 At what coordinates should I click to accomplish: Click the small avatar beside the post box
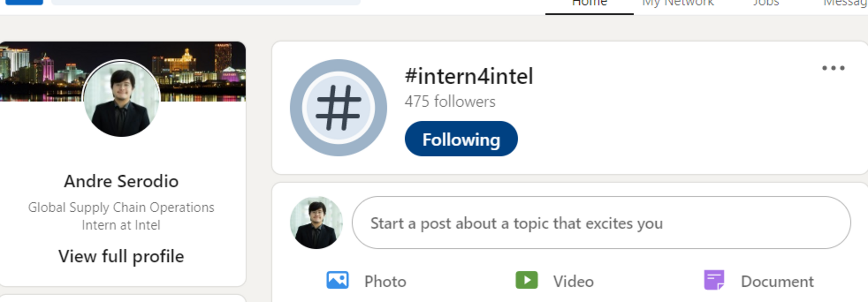[316, 222]
